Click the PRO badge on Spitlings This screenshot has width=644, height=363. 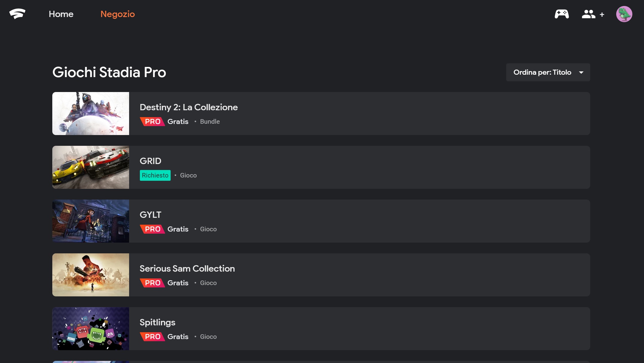pyautogui.click(x=152, y=337)
